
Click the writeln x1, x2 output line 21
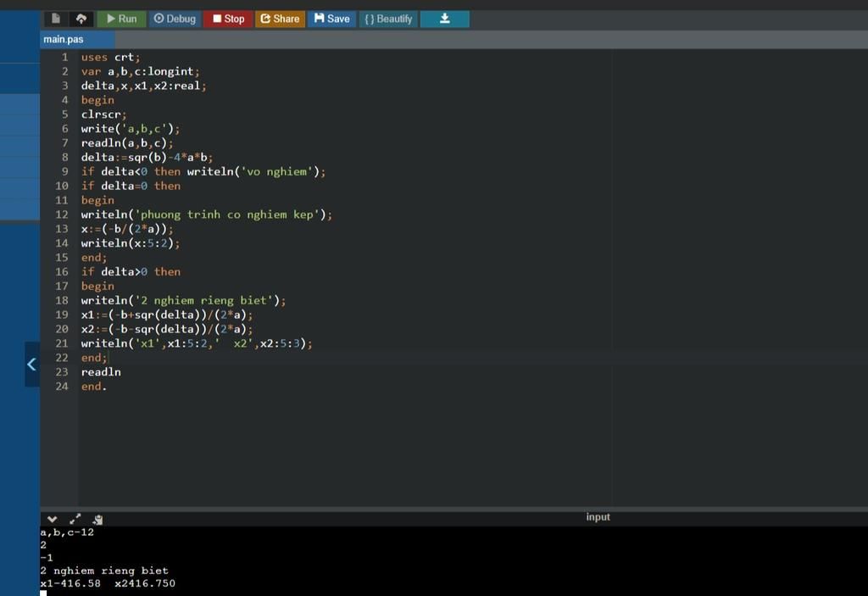(x=197, y=343)
